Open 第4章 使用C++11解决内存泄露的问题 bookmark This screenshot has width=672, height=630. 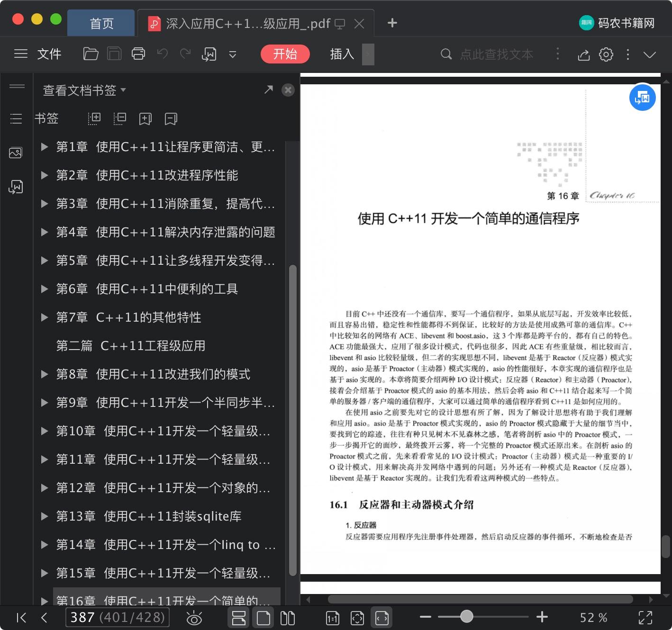pyautogui.click(x=166, y=232)
